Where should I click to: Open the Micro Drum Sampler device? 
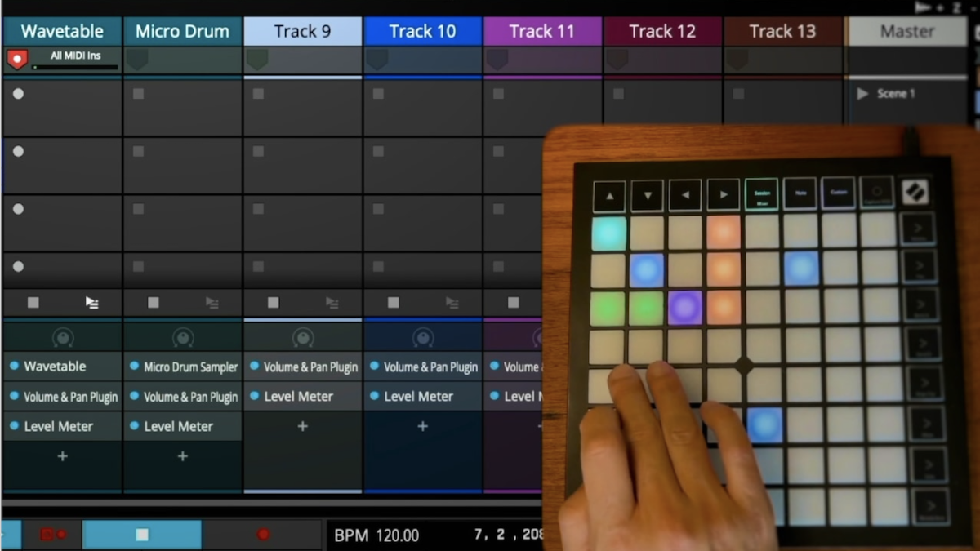pos(183,367)
